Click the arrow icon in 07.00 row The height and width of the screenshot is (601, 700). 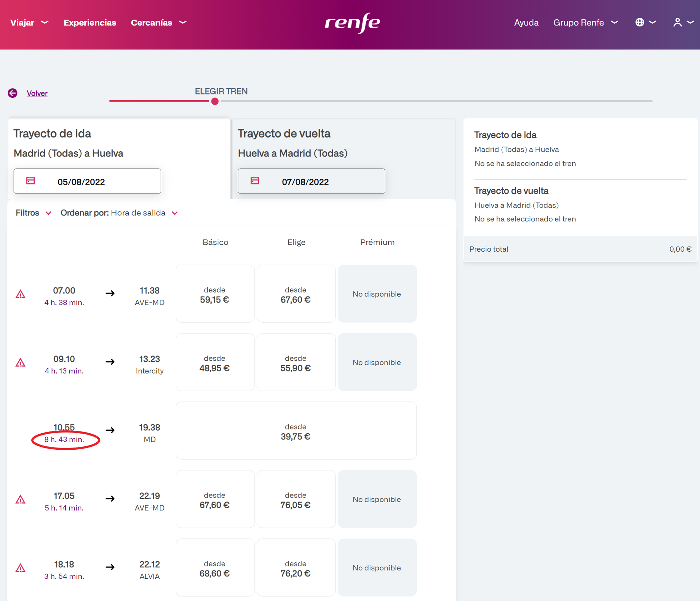click(x=110, y=293)
